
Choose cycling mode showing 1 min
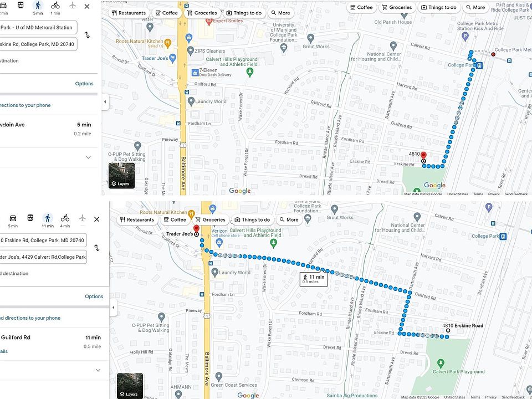[x=55, y=7]
